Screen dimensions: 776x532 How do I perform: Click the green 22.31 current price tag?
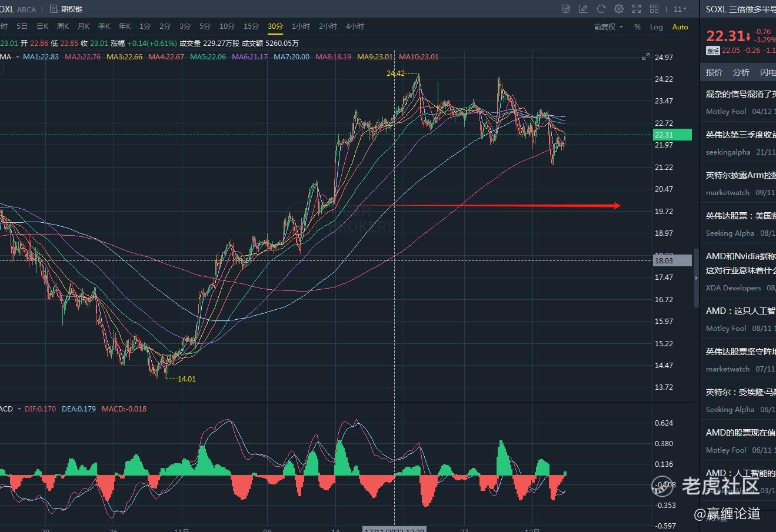point(672,135)
